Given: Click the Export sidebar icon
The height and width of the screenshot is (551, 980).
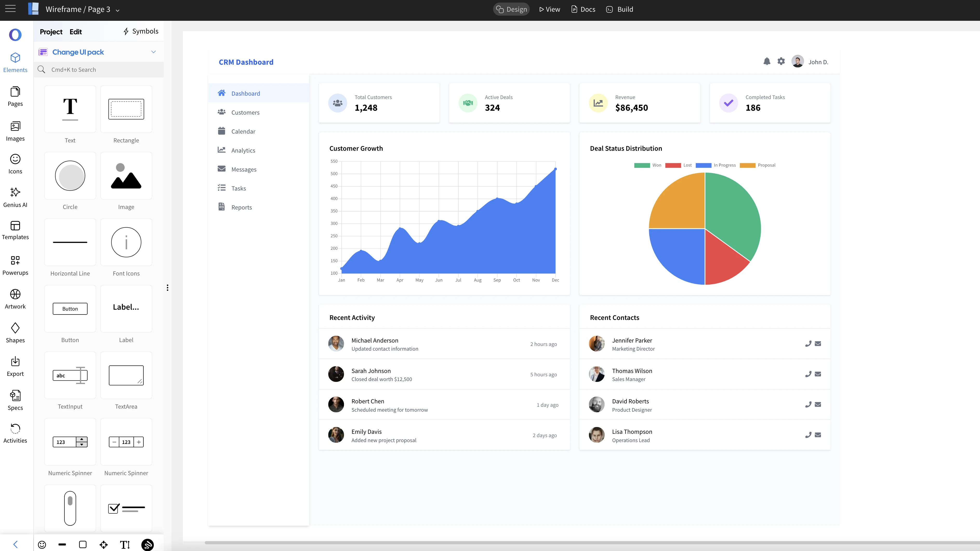Looking at the screenshot, I should click(x=15, y=366).
